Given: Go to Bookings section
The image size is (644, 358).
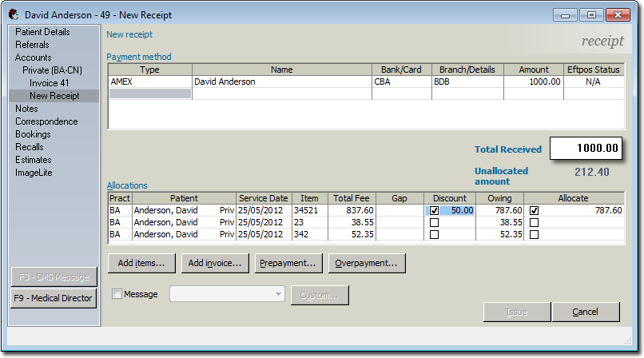Looking at the screenshot, I should coord(33,134).
